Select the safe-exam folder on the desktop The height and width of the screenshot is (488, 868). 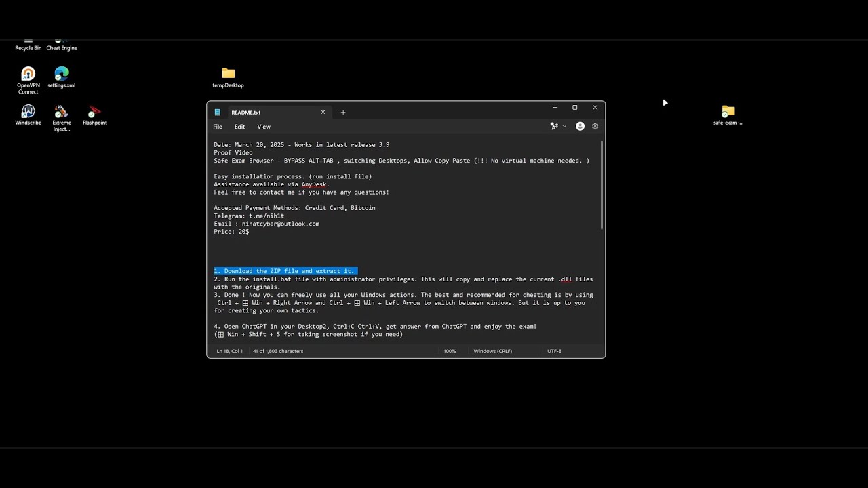[x=728, y=115]
